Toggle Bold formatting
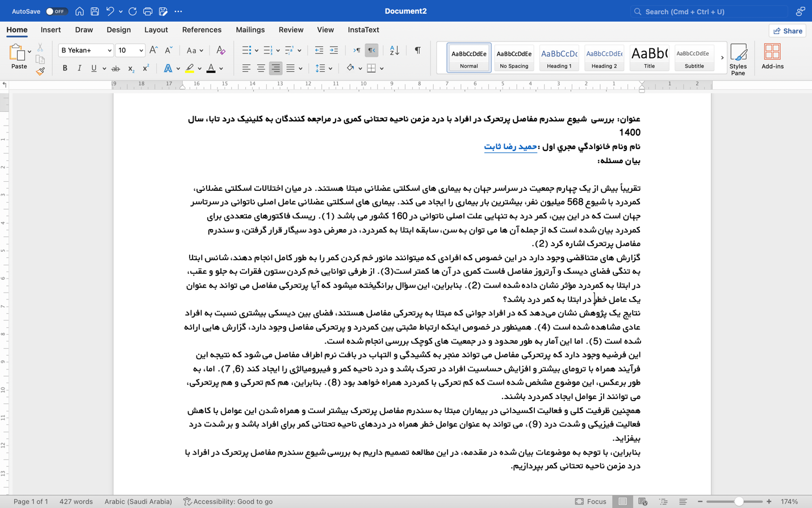812x508 pixels. pos(65,69)
